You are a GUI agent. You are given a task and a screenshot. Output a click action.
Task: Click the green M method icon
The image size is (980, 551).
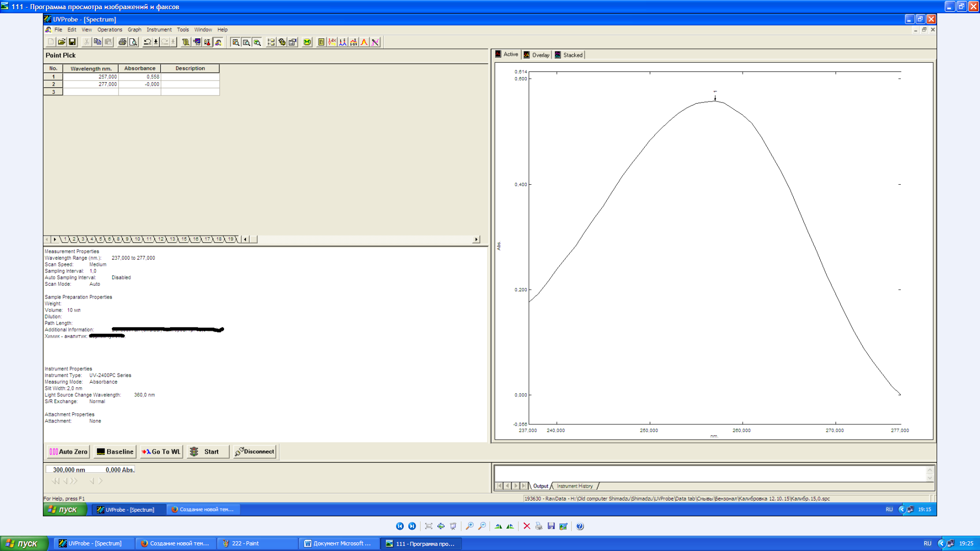[307, 42]
